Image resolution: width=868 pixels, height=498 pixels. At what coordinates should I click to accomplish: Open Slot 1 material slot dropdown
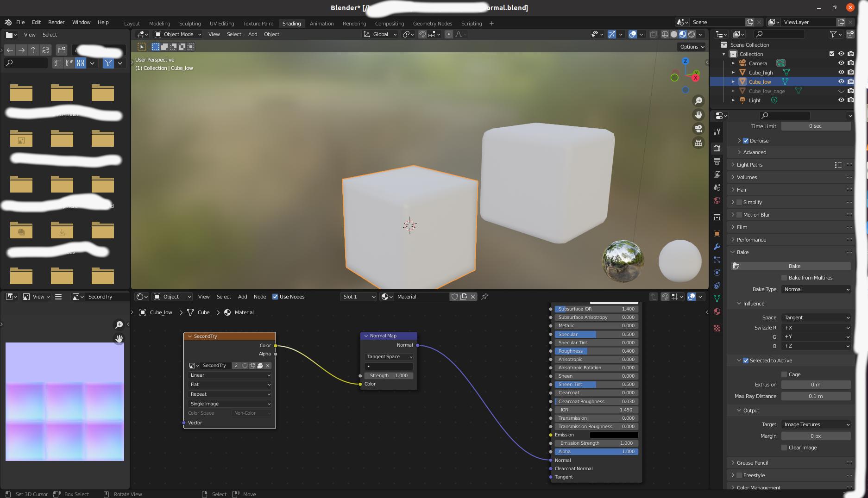[359, 297]
